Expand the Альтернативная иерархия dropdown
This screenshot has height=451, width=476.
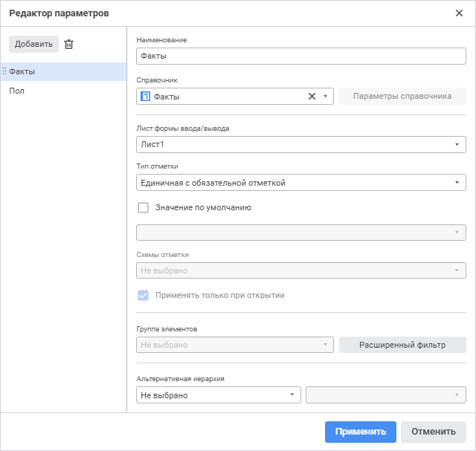pos(219,395)
